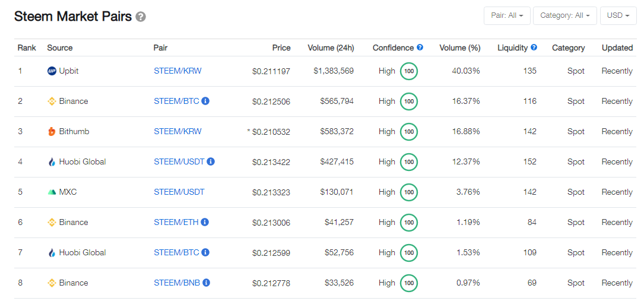The height and width of the screenshot is (301, 644).
Task: Open the STEEM/BNB pair link
Action: tap(177, 283)
